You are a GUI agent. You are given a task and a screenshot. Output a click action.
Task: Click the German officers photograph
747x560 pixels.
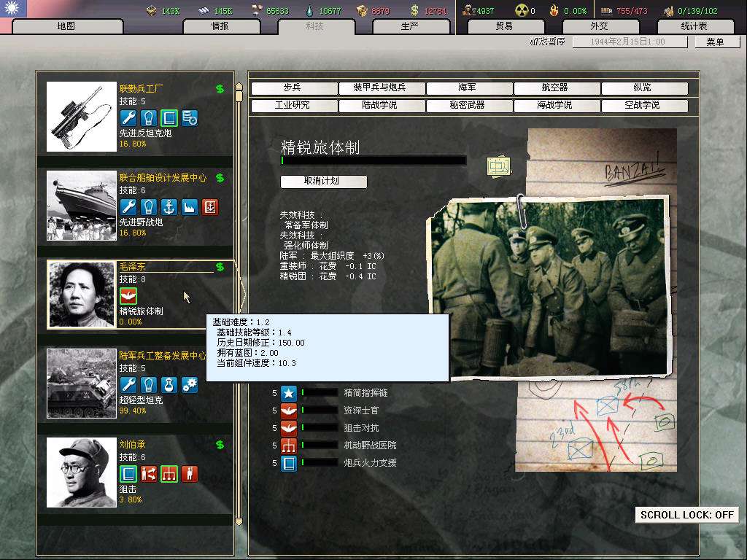point(549,287)
